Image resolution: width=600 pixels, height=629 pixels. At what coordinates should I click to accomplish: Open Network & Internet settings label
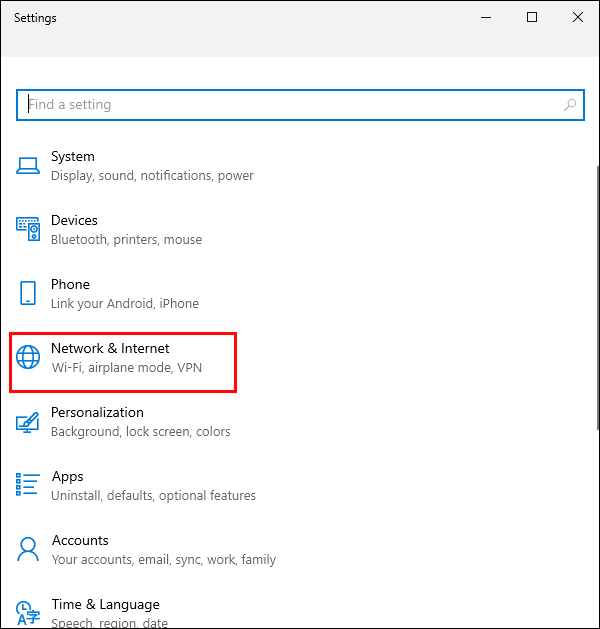pyautogui.click(x=110, y=348)
